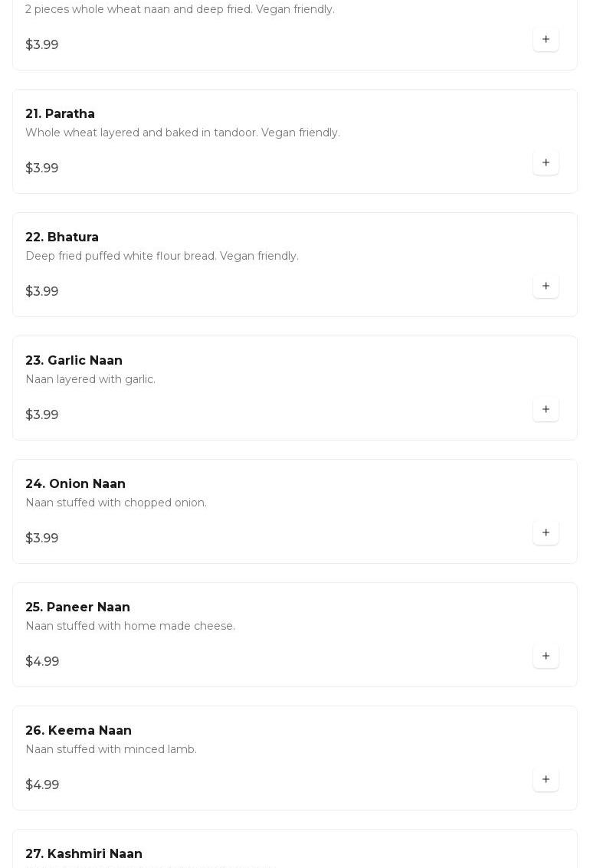The image size is (590, 868).
Task: Click 'Deep fried puffed white flour bread' text
Action: click(x=120, y=257)
